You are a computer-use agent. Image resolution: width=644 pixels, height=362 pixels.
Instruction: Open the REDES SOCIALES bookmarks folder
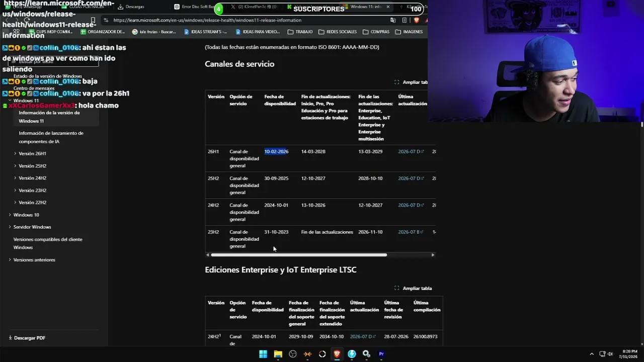(x=338, y=32)
